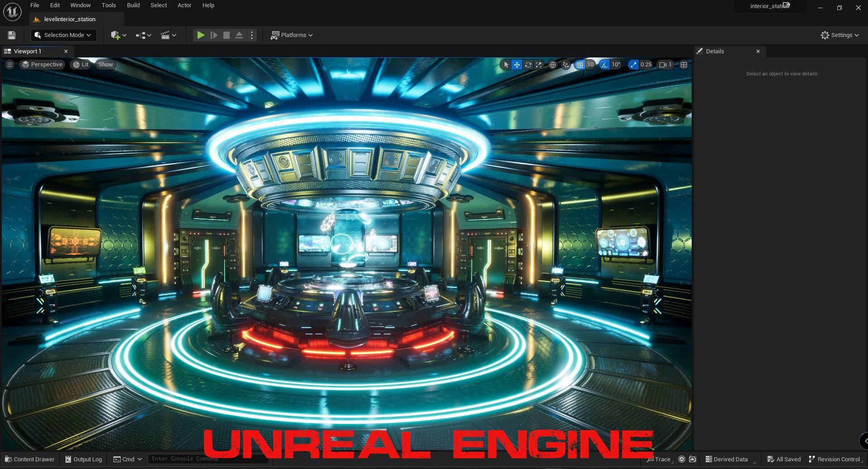Click the All Saved status indicator
This screenshot has height=469, width=868.
784,459
